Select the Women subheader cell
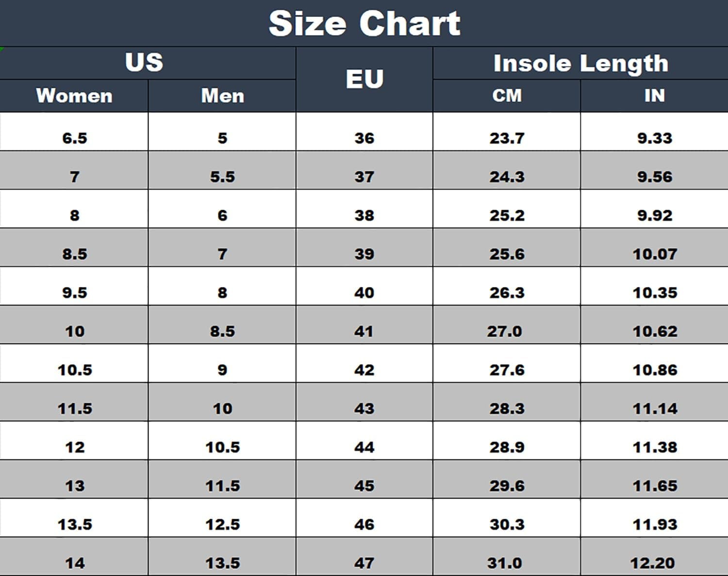The height and width of the screenshot is (576, 728). (74, 96)
